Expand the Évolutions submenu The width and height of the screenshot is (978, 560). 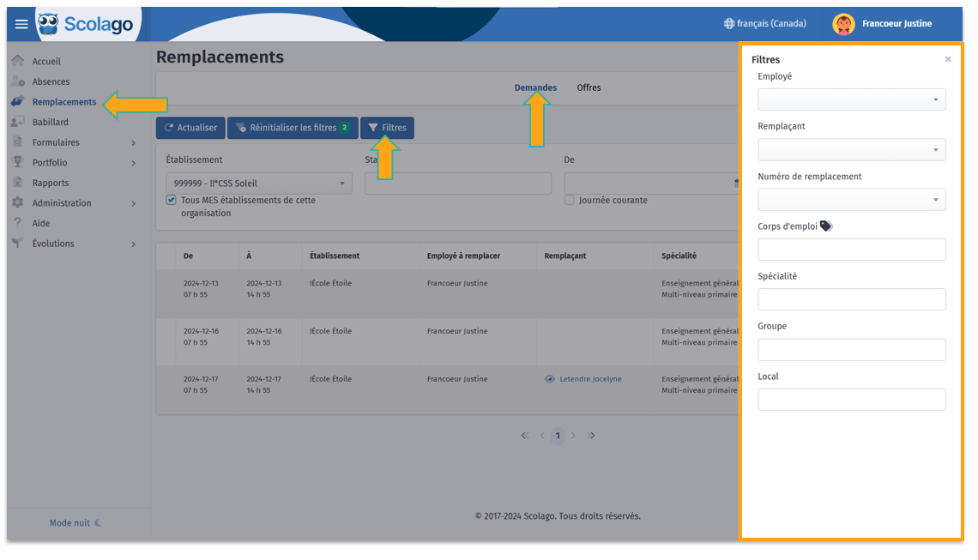[x=134, y=244]
